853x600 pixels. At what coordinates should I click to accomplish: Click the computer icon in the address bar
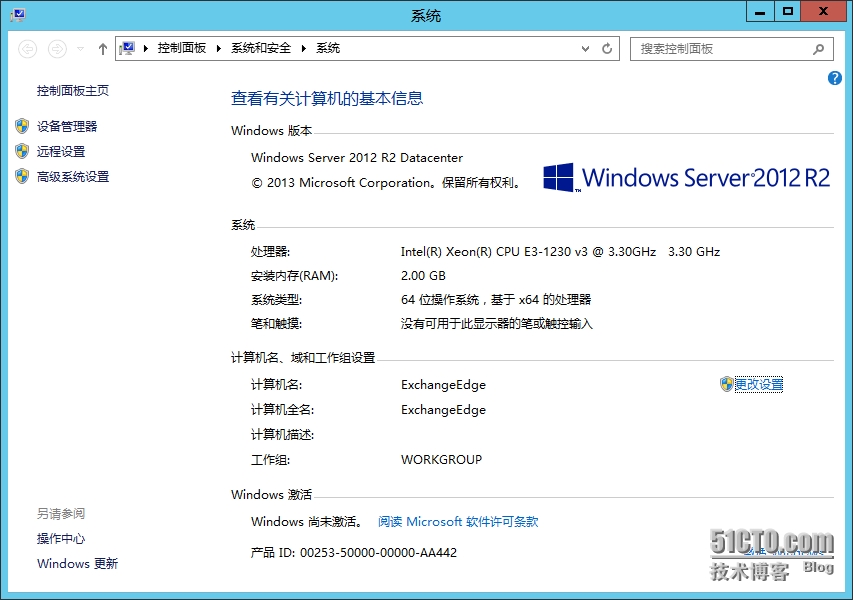tap(128, 48)
